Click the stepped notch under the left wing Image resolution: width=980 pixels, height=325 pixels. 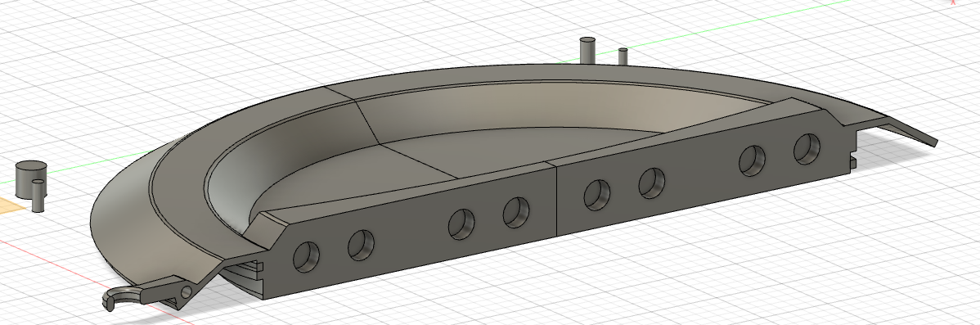[245, 271]
